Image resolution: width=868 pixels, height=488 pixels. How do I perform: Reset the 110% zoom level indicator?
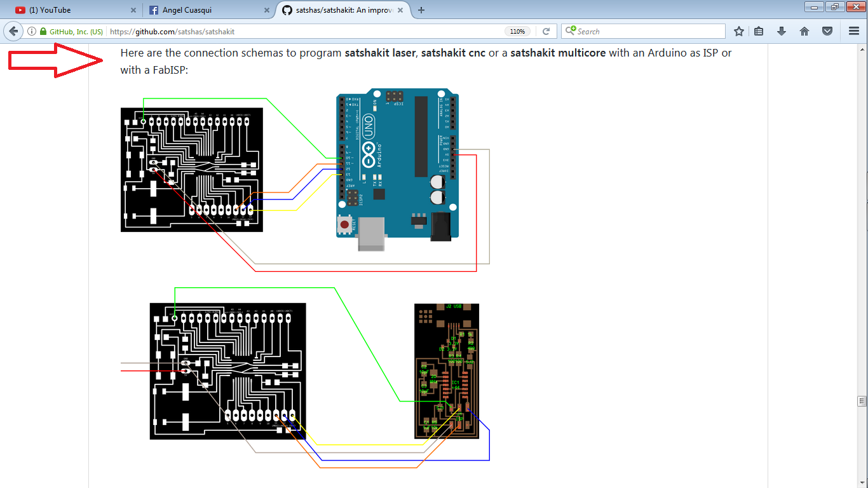(517, 31)
